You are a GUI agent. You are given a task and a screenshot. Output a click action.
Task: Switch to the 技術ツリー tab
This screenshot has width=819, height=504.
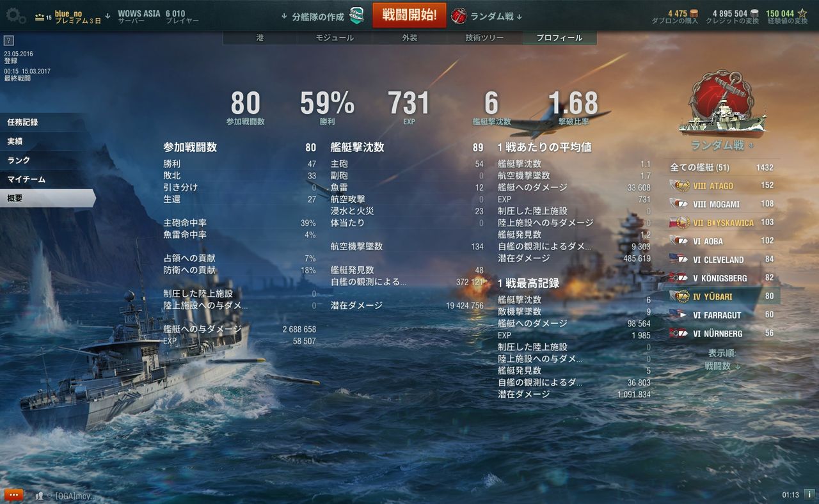[484, 38]
